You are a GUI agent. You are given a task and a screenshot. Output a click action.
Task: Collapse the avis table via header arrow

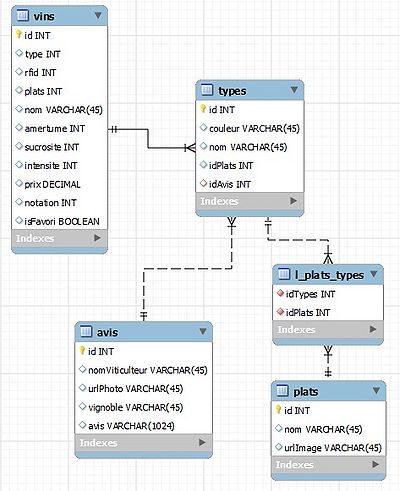(203, 331)
